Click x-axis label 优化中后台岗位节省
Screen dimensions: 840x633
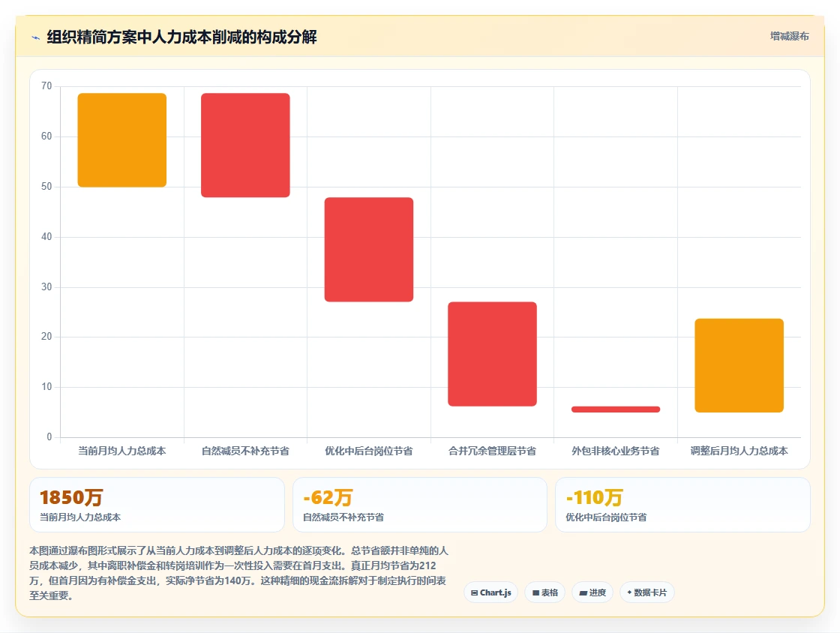pos(369,451)
